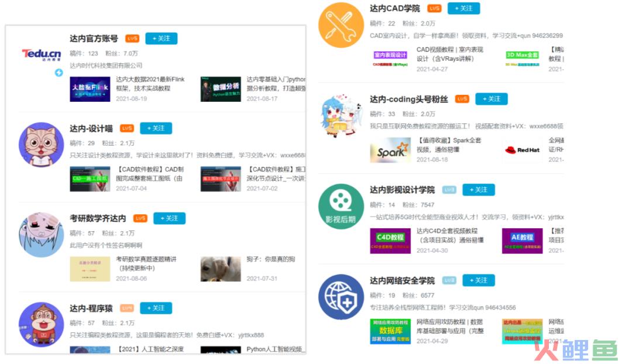Open the 达内-设计喵 profile name
The image size is (632, 364).
(x=91, y=128)
